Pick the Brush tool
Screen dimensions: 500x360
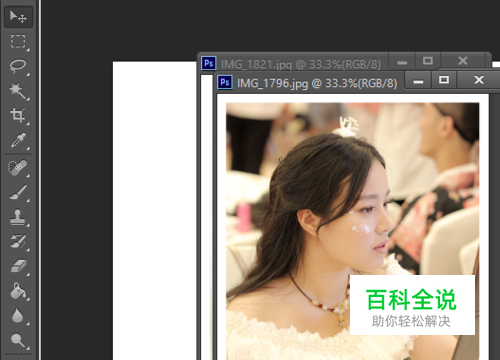coord(18,193)
